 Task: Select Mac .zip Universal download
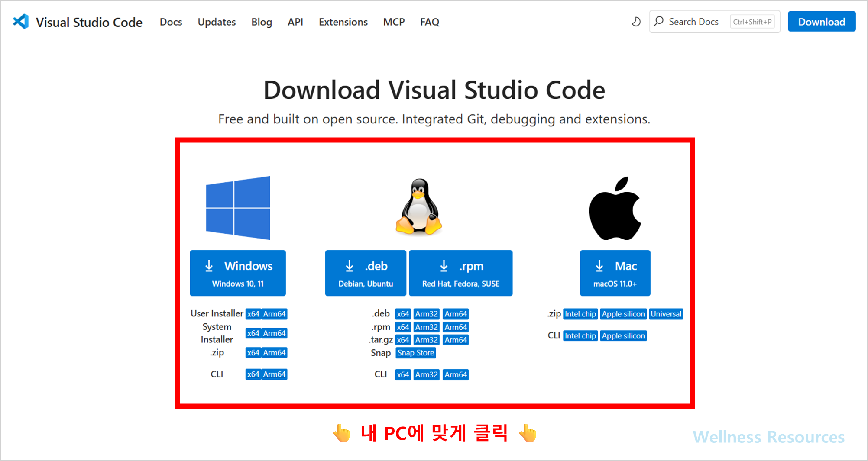click(x=666, y=314)
